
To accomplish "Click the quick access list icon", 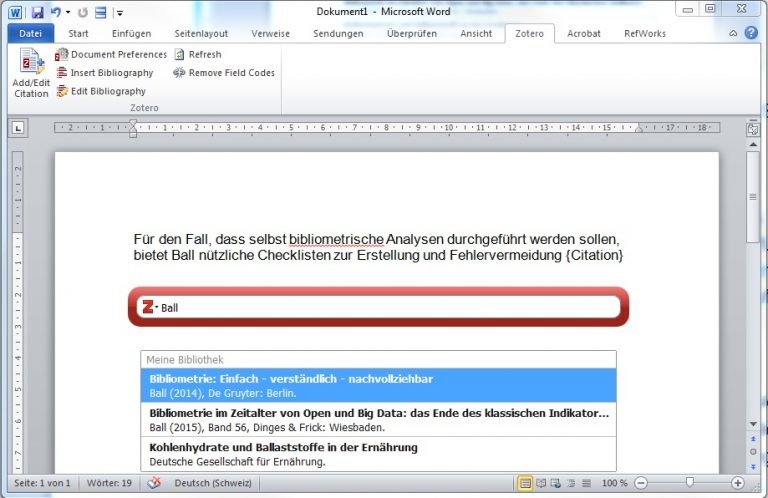I will [x=100, y=12].
